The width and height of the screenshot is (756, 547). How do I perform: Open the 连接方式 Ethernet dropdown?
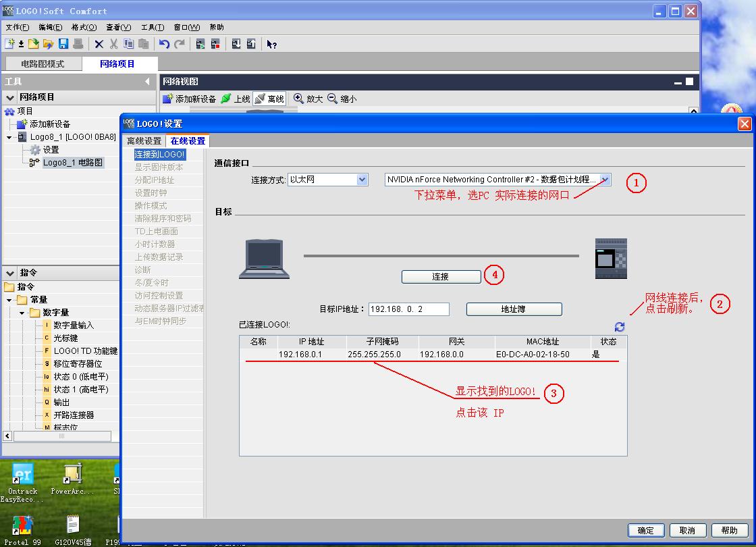(x=362, y=180)
